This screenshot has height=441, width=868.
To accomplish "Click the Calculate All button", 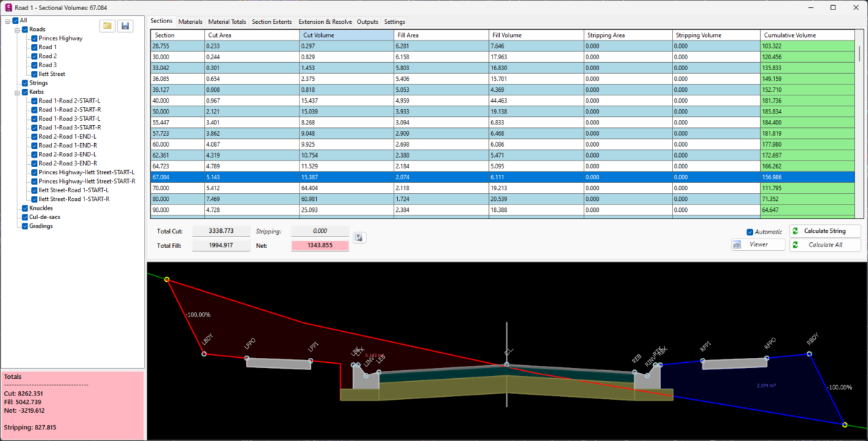I will pyautogui.click(x=825, y=245).
